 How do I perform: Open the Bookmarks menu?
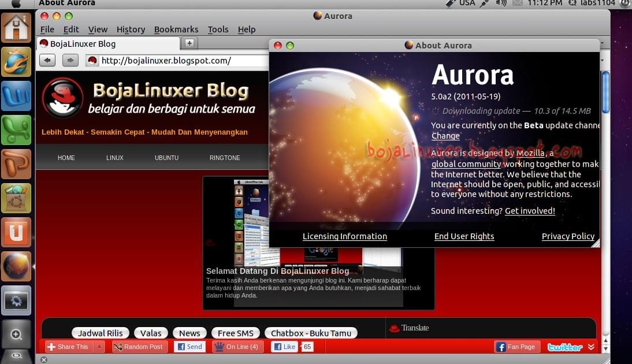(176, 29)
